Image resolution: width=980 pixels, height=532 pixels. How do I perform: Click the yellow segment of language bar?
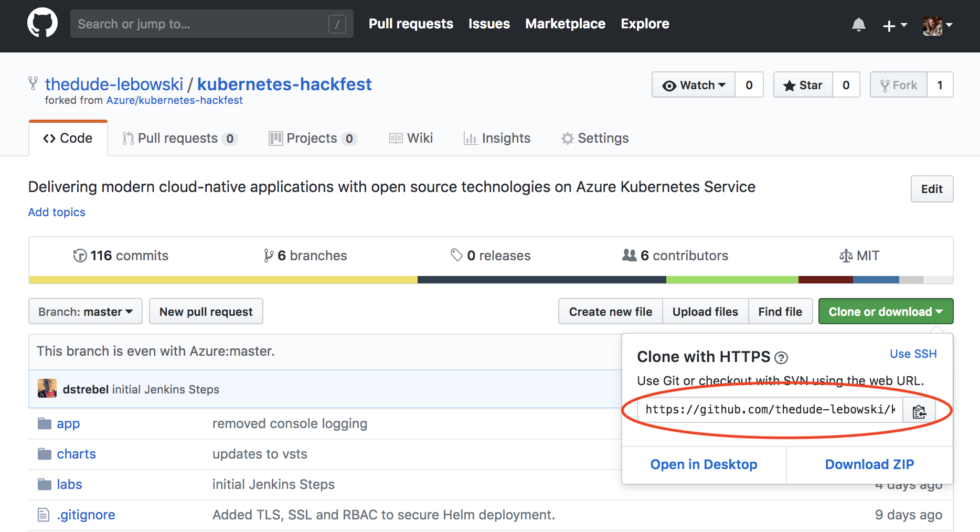pos(223,280)
